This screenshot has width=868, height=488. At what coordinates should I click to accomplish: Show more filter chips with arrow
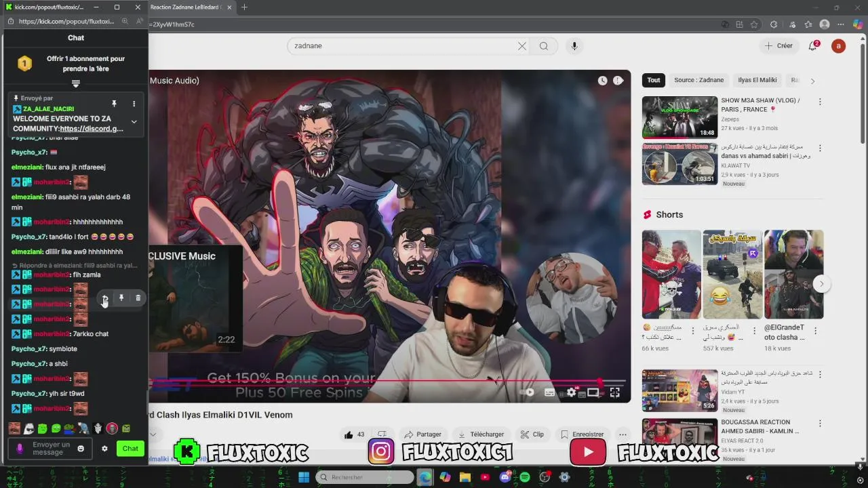click(x=812, y=81)
